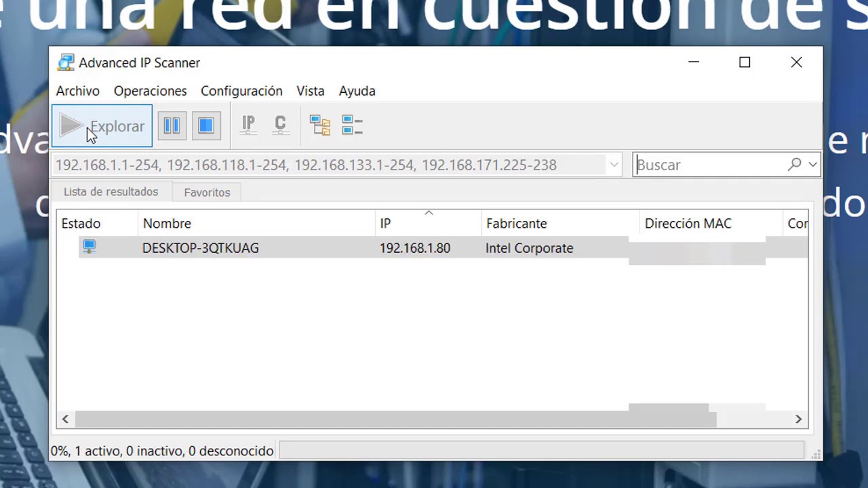Sort by the IP column header

[x=429, y=223]
